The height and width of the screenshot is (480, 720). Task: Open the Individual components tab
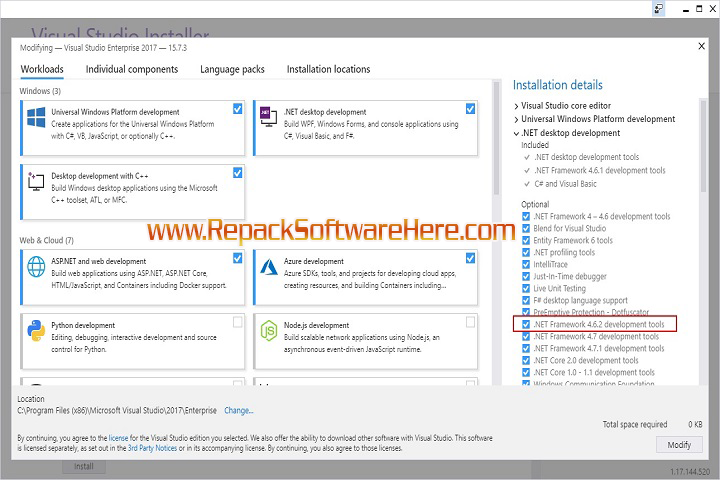[x=132, y=69]
